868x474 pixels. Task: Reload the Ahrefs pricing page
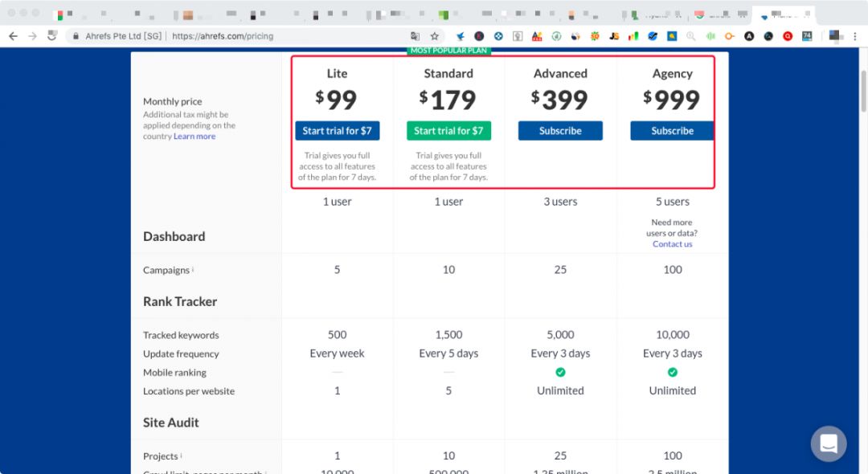coord(52,36)
